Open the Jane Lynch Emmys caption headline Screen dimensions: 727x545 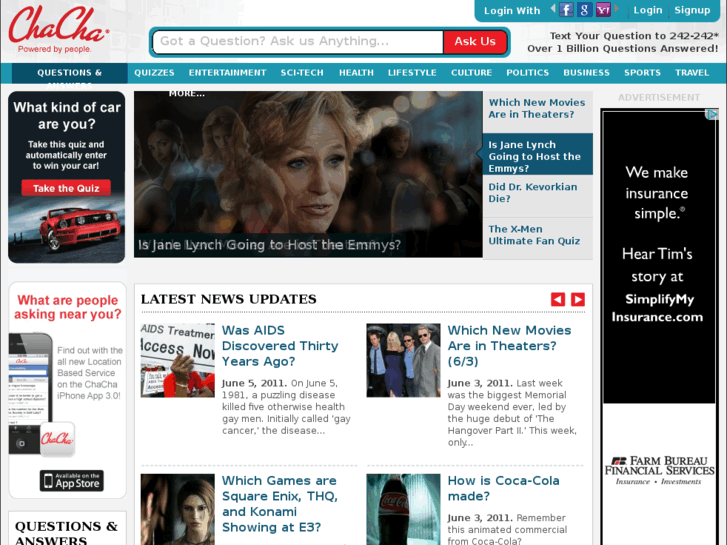coord(269,245)
